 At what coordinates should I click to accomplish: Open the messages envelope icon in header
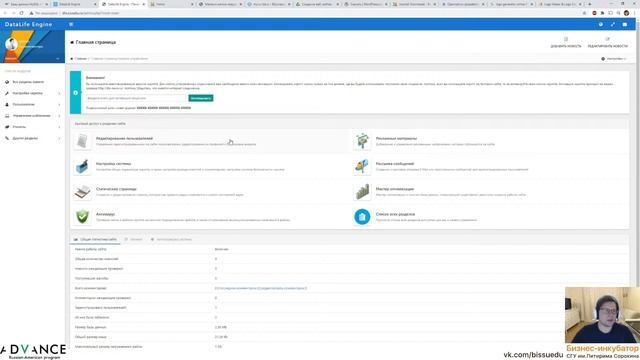point(624,24)
